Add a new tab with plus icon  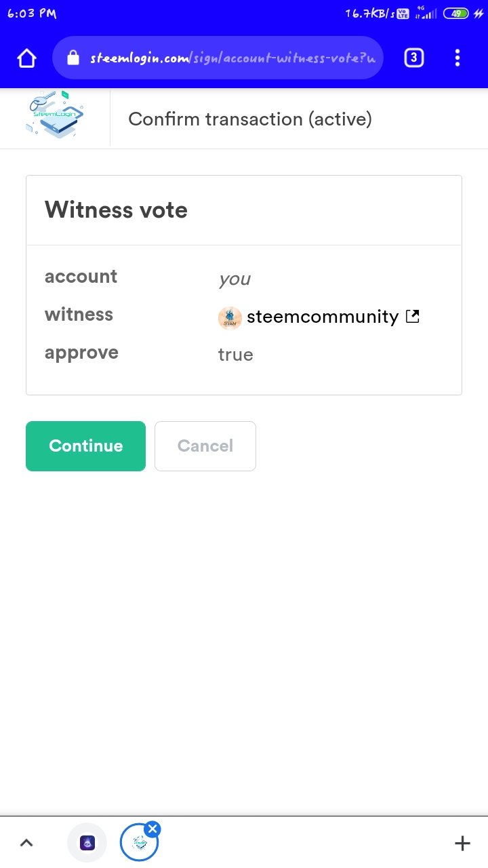(x=462, y=843)
